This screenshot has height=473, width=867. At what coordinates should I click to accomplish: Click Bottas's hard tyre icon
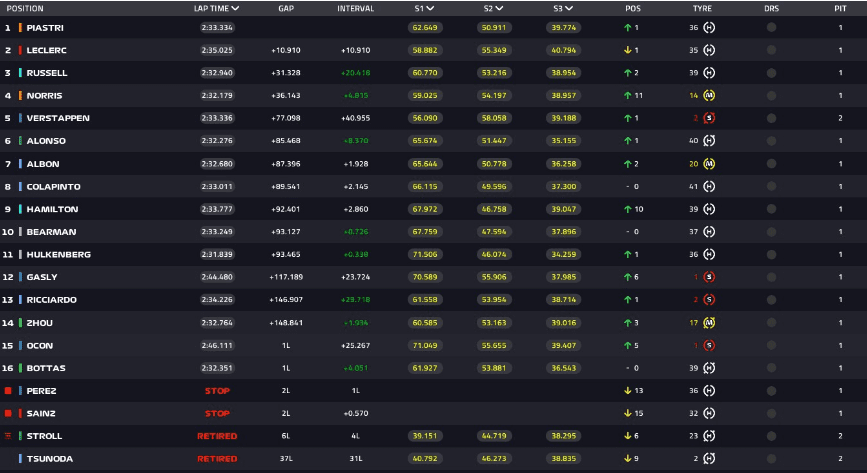[x=709, y=368]
